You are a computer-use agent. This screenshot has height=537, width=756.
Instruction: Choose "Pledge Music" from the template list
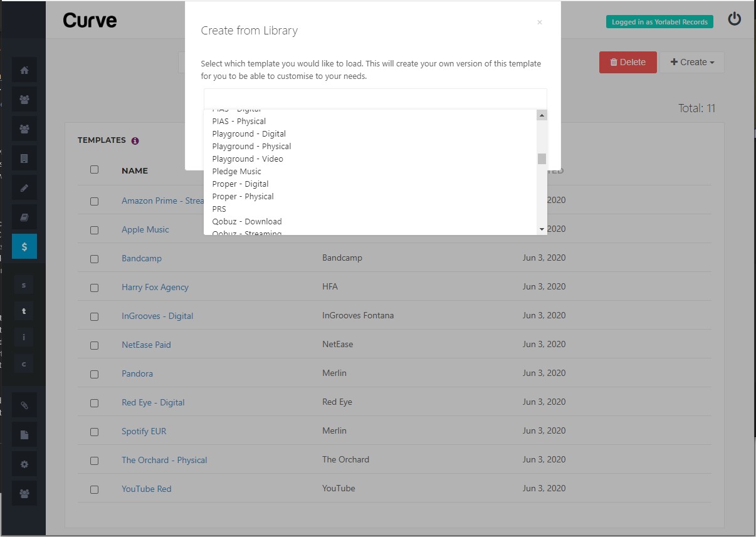[x=237, y=171]
